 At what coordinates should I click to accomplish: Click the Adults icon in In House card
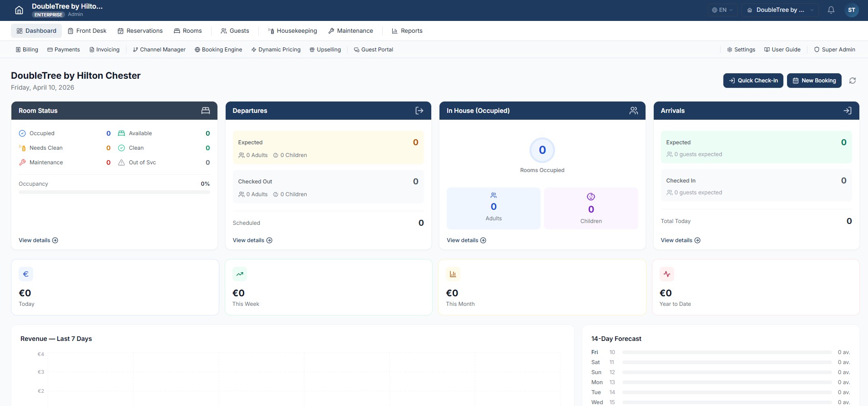[x=494, y=196]
